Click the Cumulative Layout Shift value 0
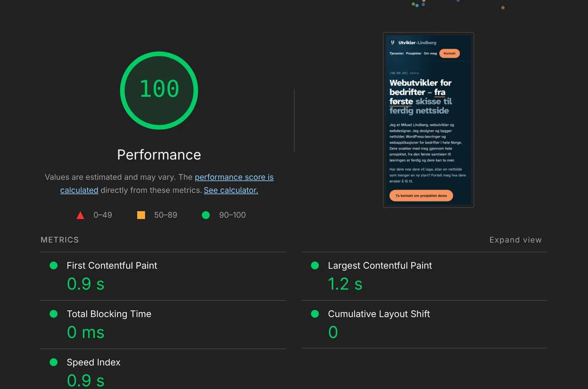The height and width of the screenshot is (389, 588). [x=333, y=332]
